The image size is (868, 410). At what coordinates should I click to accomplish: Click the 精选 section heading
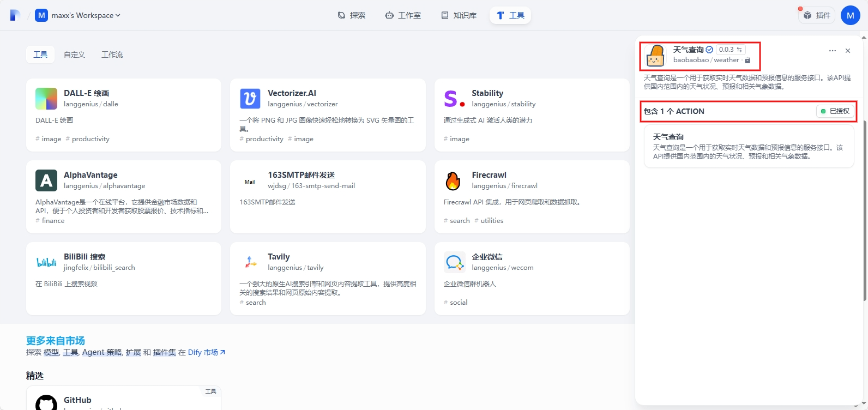pos(35,376)
